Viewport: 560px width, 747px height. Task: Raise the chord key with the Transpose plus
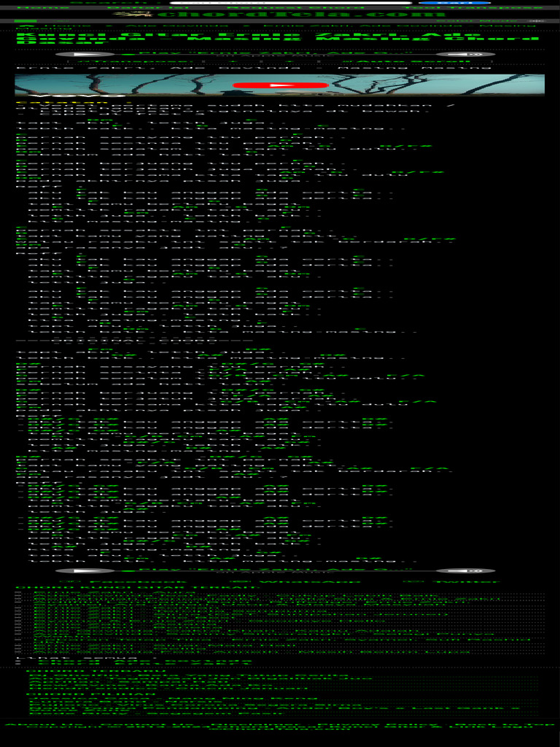point(289,61)
